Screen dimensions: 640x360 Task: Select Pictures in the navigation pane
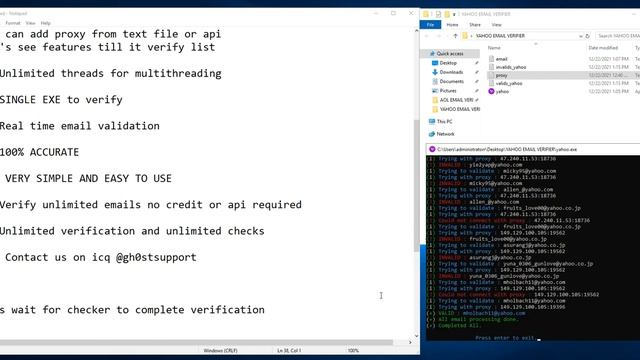pos(448,91)
